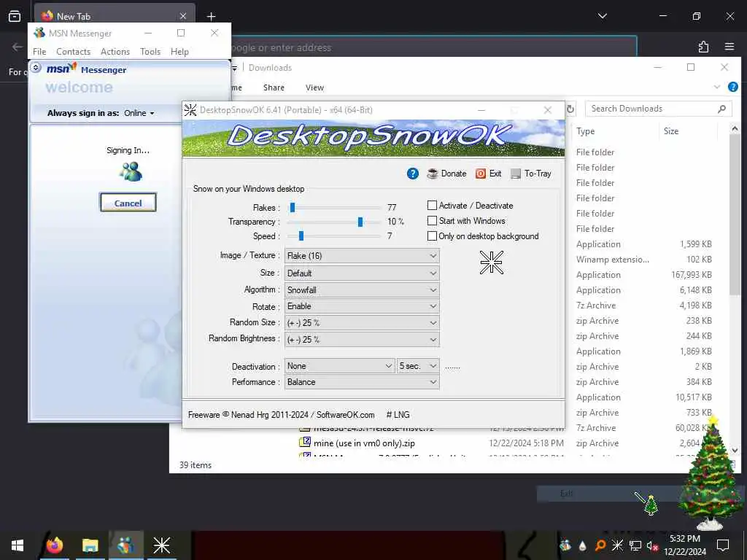Click MSN Messenger taskbar icon
This screenshot has height=560, width=747.
click(125, 545)
